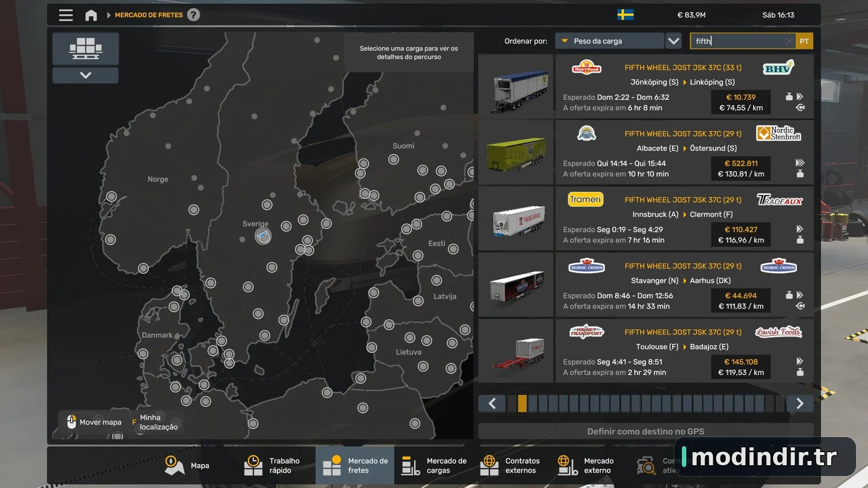The width and height of the screenshot is (868, 488).
Task: Click the € 110.427 price
Action: (x=741, y=229)
